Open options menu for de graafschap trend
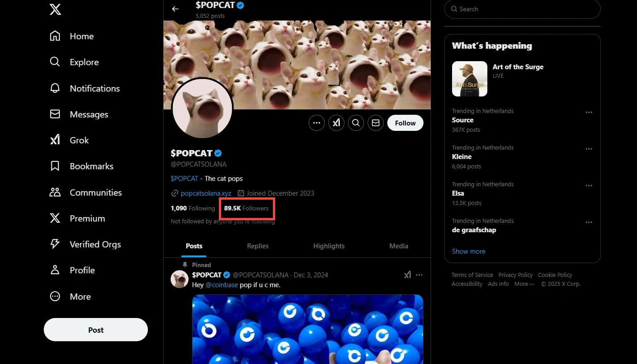The image size is (637, 364). point(589,222)
